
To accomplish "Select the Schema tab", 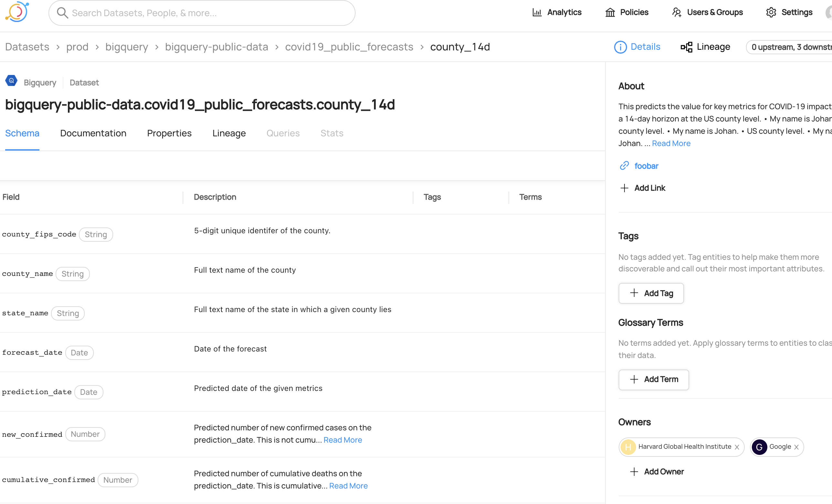I will pyautogui.click(x=22, y=133).
